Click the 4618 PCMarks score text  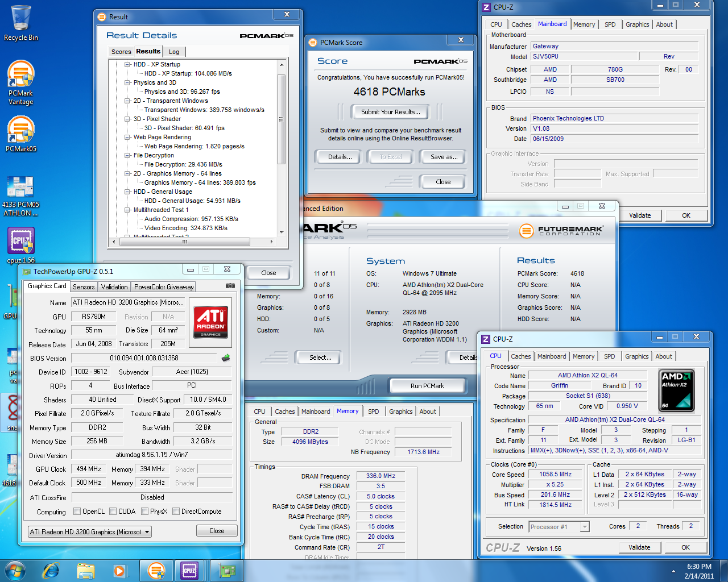click(389, 92)
